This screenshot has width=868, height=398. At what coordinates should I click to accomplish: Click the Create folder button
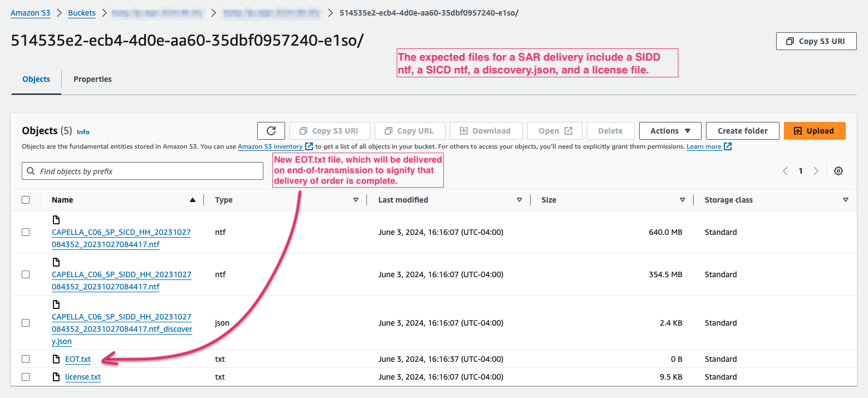tap(742, 131)
